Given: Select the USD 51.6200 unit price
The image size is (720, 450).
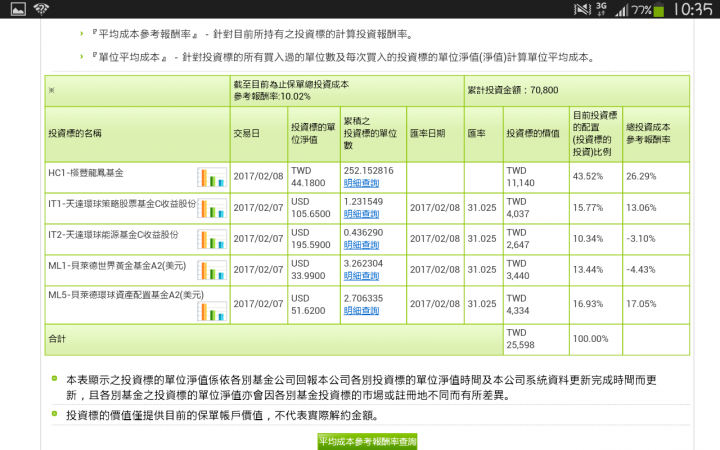Looking at the screenshot, I should pos(308,304).
